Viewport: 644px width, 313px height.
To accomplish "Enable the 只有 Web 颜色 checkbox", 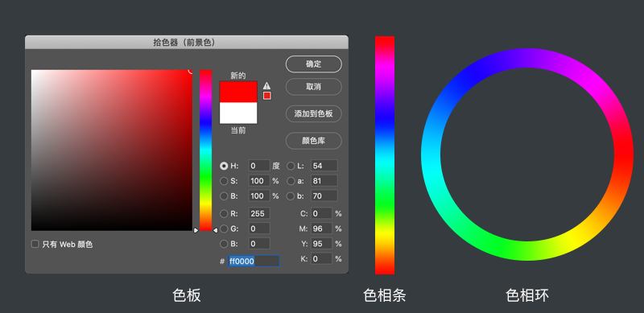I will click(35, 244).
